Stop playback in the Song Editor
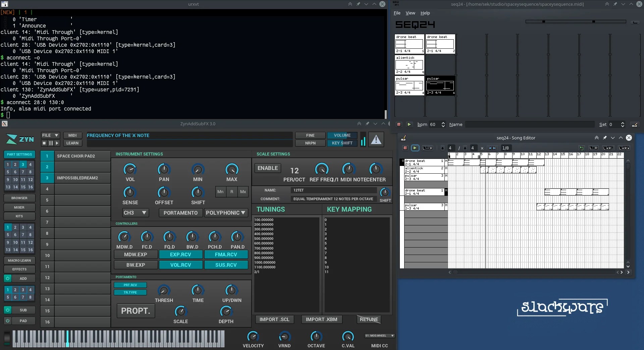The image size is (644, 350). (405, 148)
